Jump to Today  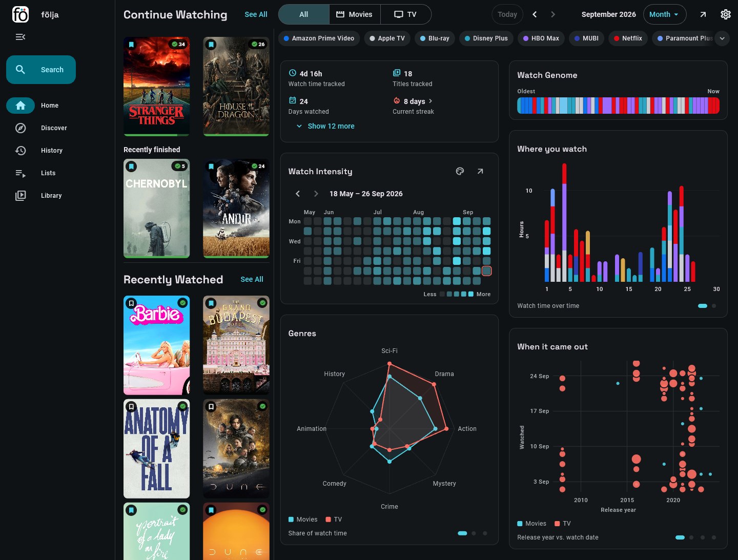[x=507, y=14]
